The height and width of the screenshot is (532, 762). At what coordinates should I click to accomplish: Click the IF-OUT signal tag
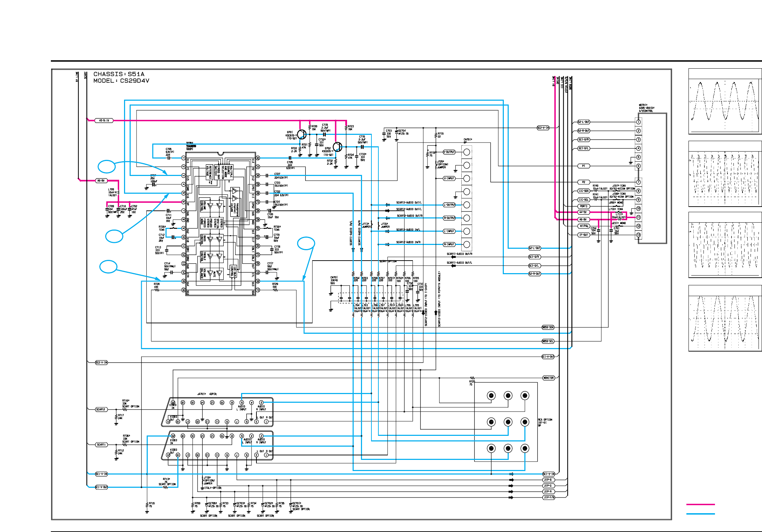click(x=584, y=235)
